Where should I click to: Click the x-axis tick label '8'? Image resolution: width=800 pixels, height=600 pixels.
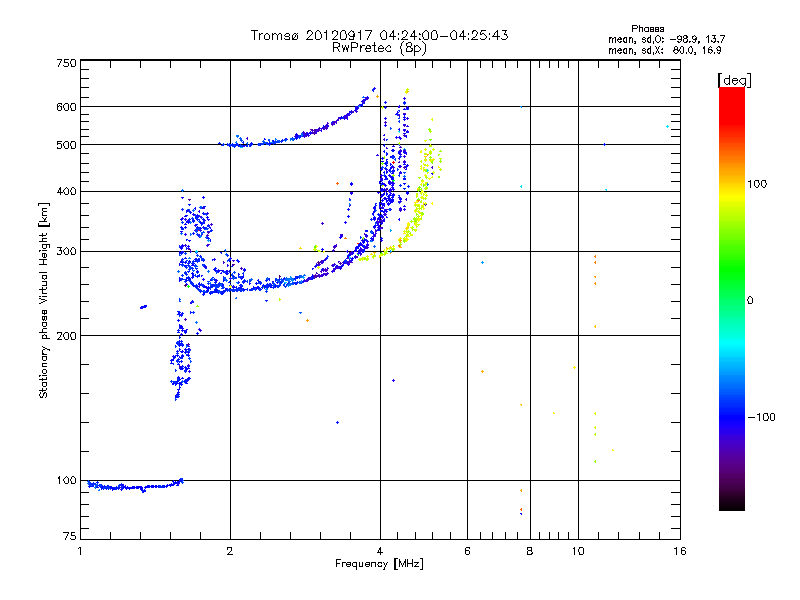[x=530, y=551]
